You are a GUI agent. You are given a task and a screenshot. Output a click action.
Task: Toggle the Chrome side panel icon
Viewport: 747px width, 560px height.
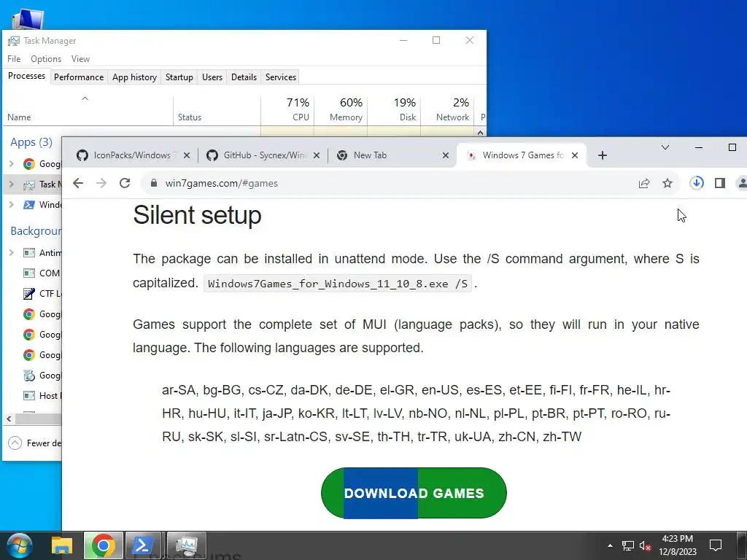pos(720,183)
